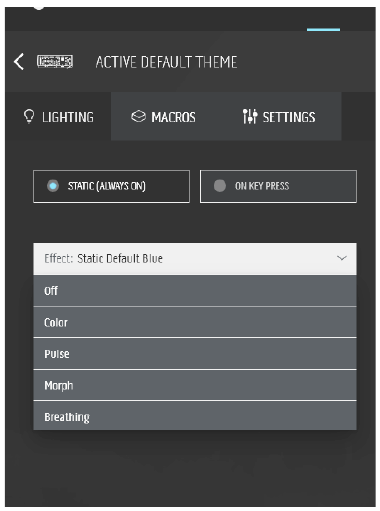Pick the Pulse effect option
Image resolution: width=380 pixels, height=511 pixels.
tap(195, 354)
